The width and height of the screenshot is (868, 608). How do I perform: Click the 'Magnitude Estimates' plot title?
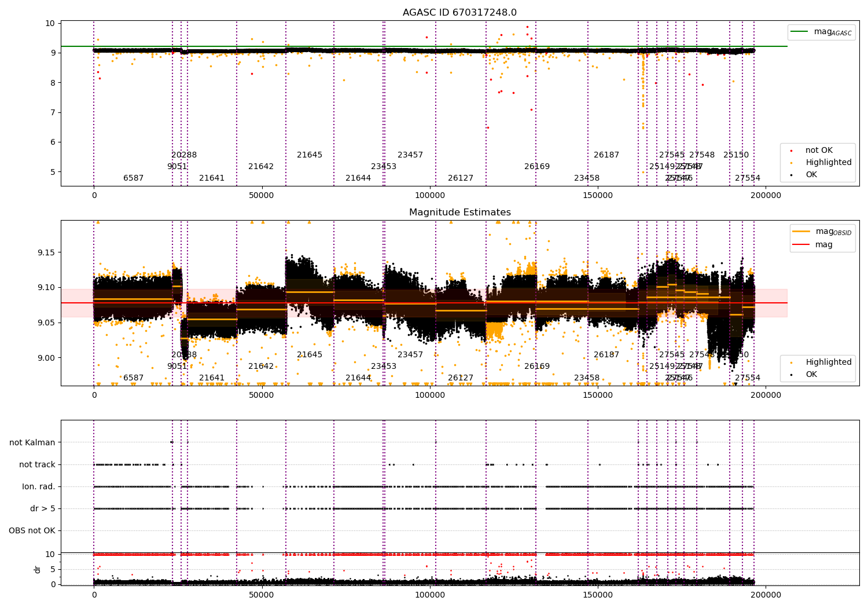[x=459, y=213]
